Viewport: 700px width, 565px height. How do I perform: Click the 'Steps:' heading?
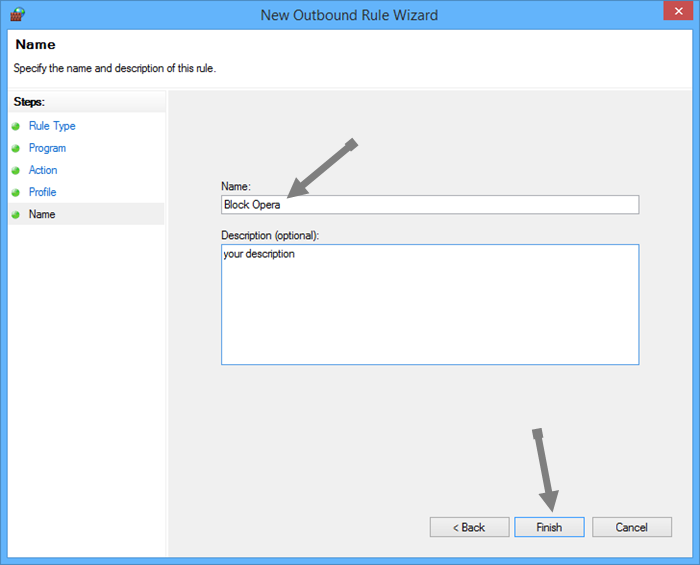(29, 102)
